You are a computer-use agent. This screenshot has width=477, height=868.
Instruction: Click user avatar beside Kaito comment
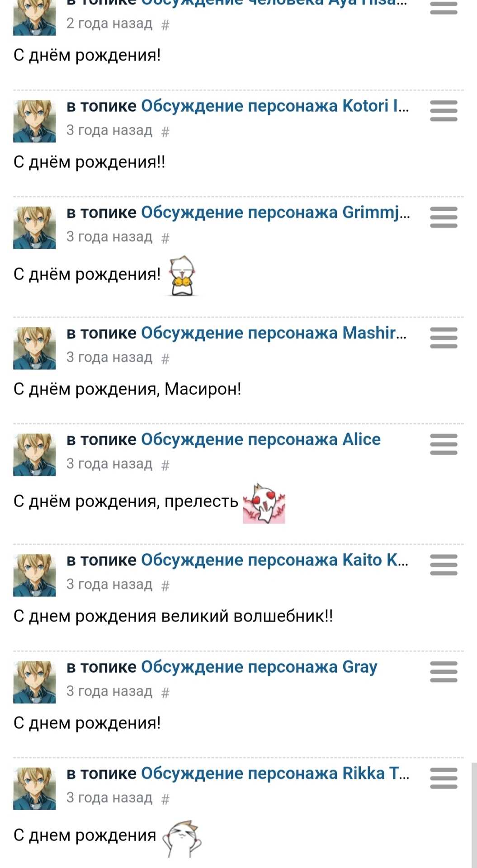(x=34, y=576)
